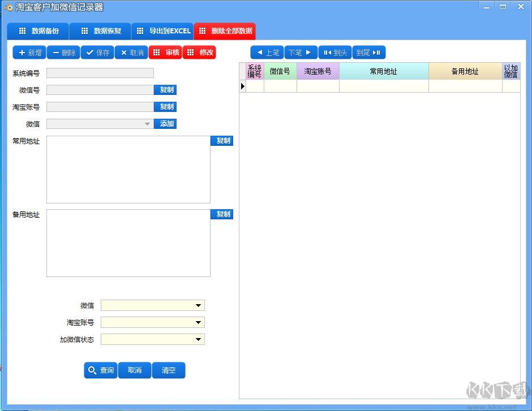Jump to last record with 到尾
The image size is (532, 411).
click(x=369, y=53)
